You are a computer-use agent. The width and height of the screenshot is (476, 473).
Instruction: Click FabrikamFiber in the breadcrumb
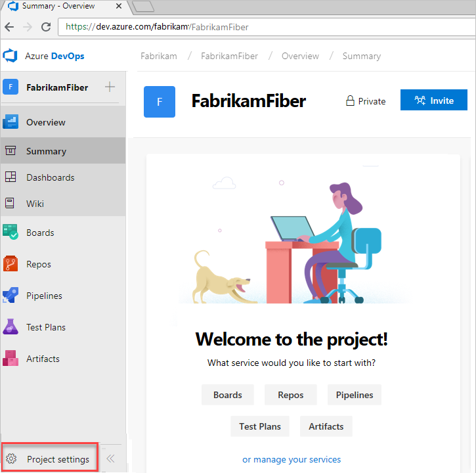229,56
